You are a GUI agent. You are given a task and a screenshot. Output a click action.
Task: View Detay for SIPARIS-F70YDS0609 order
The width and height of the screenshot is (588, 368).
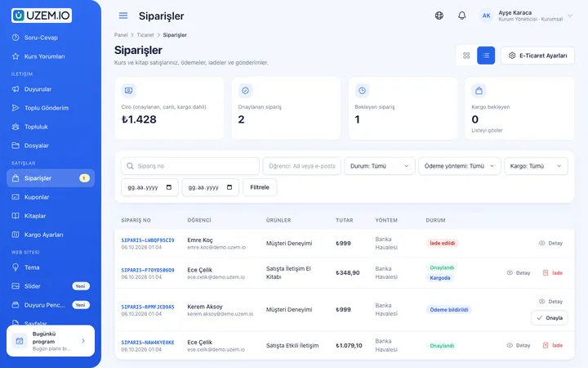[519, 272]
